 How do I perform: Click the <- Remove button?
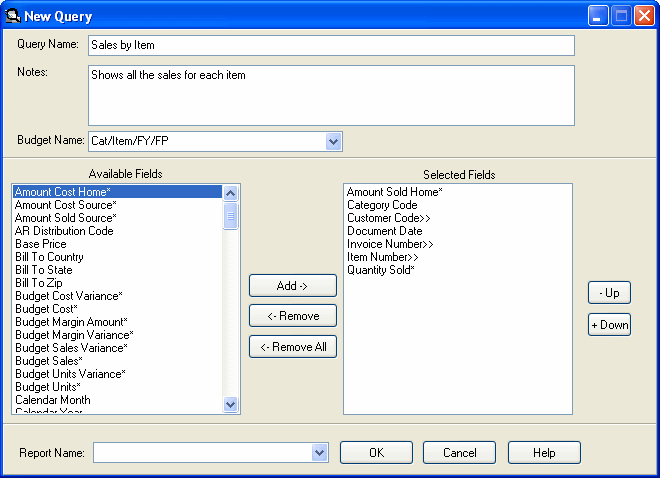pos(293,316)
